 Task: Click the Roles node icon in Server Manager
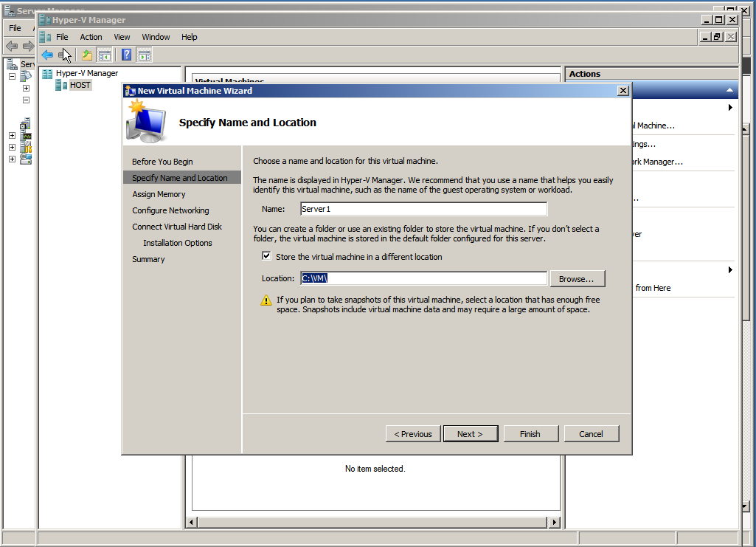point(26,76)
